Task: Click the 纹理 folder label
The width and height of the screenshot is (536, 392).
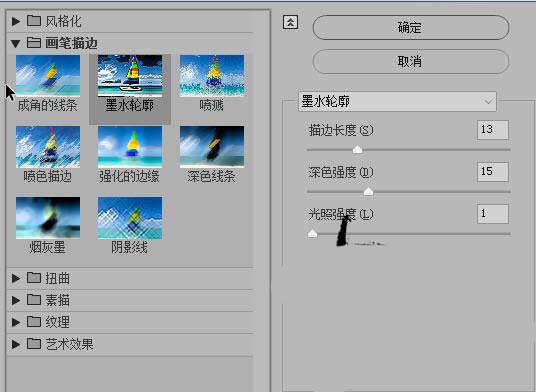Action: pyautogui.click(x=57, y=322)
